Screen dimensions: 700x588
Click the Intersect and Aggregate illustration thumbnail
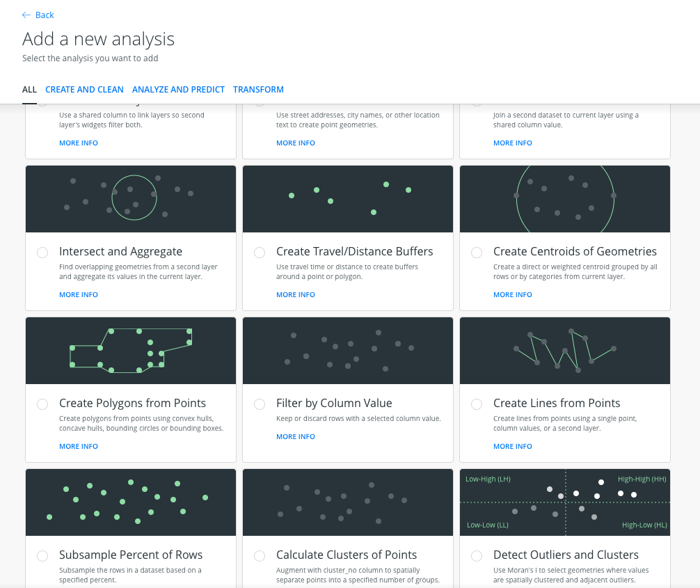tap(131, 199)
